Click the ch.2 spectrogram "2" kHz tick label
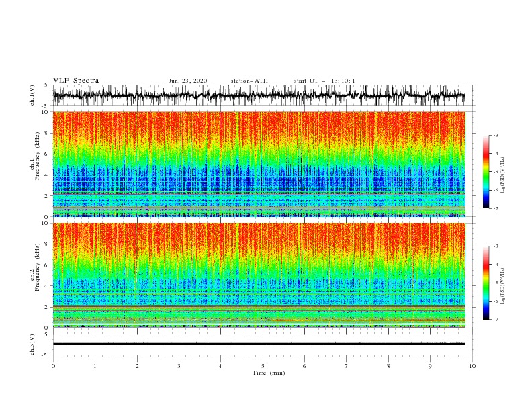 coord(46,307)
